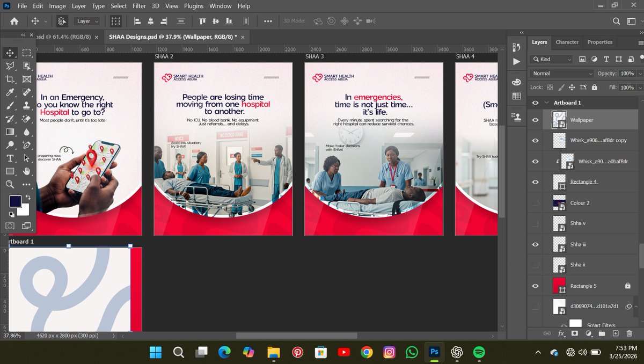644x364 pixels.
Task: Click the Home icon in options bar
Action: pyautogui.click(x=14, y=21)
